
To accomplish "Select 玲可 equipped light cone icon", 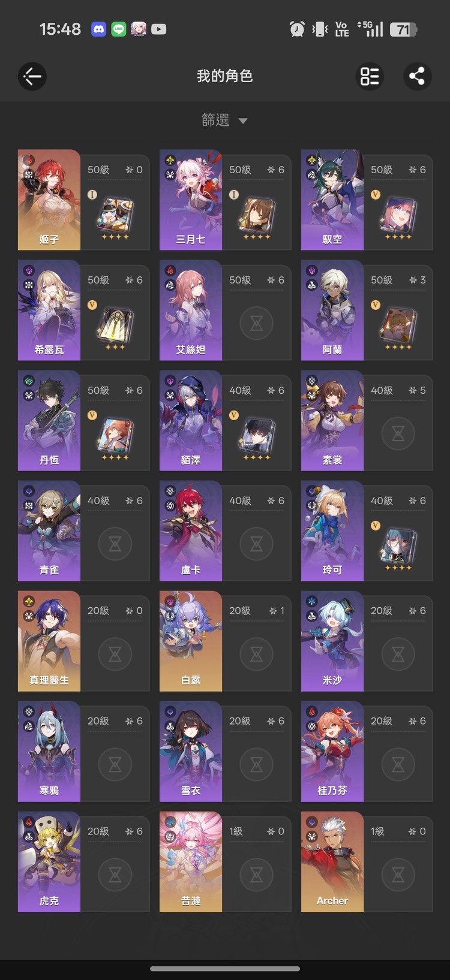I will pos(398,545).
